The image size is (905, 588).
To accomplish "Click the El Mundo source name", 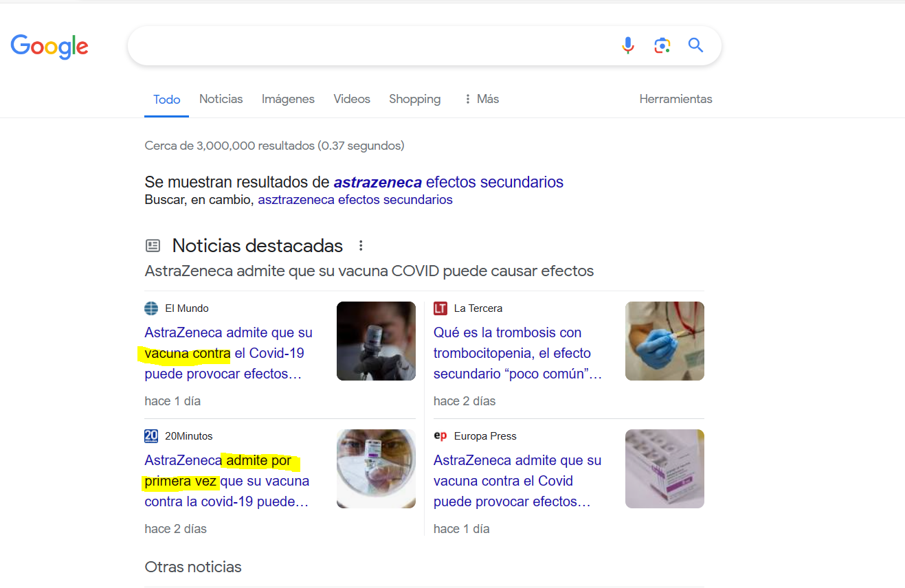I will (187, 308).
